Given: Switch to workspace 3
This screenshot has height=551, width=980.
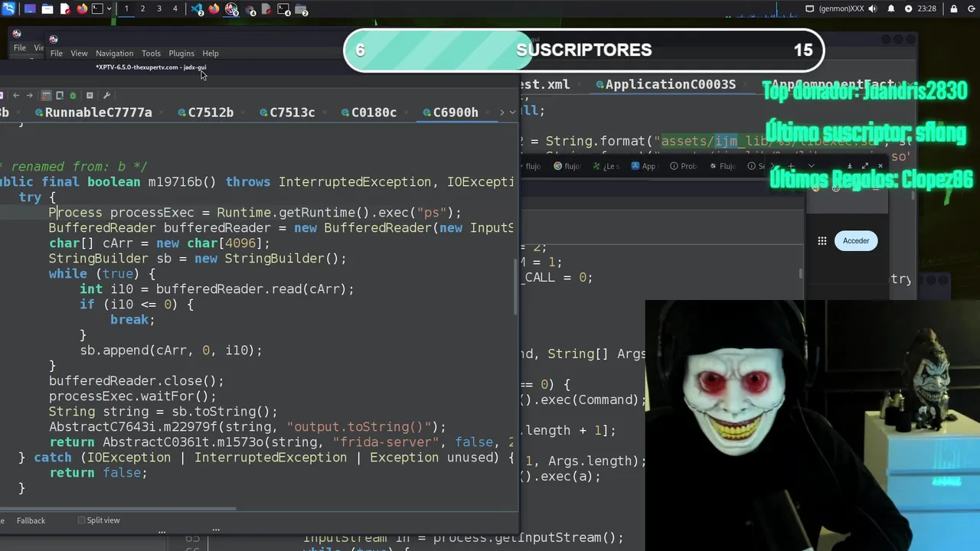Looking at the screenshot, I should point(159,9).
